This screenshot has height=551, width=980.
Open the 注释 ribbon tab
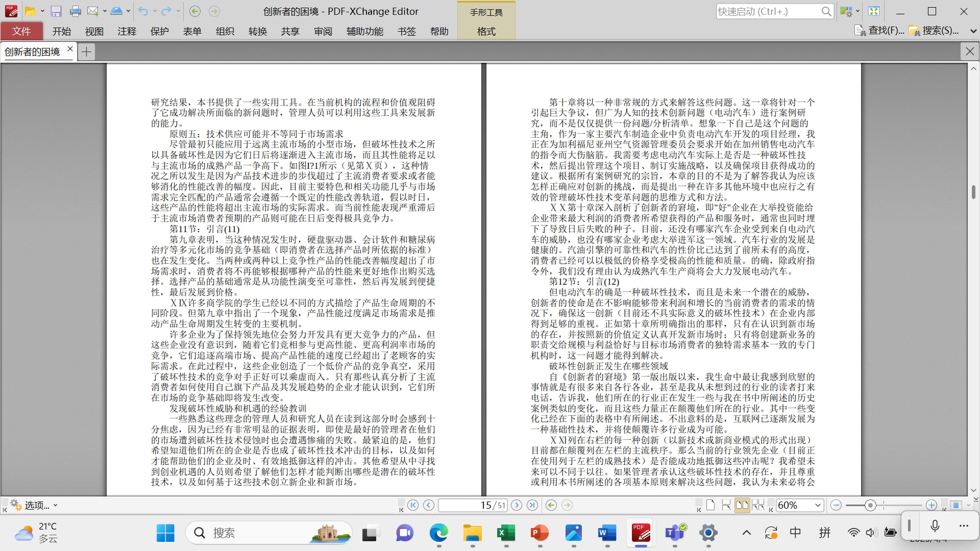point(127,31)
